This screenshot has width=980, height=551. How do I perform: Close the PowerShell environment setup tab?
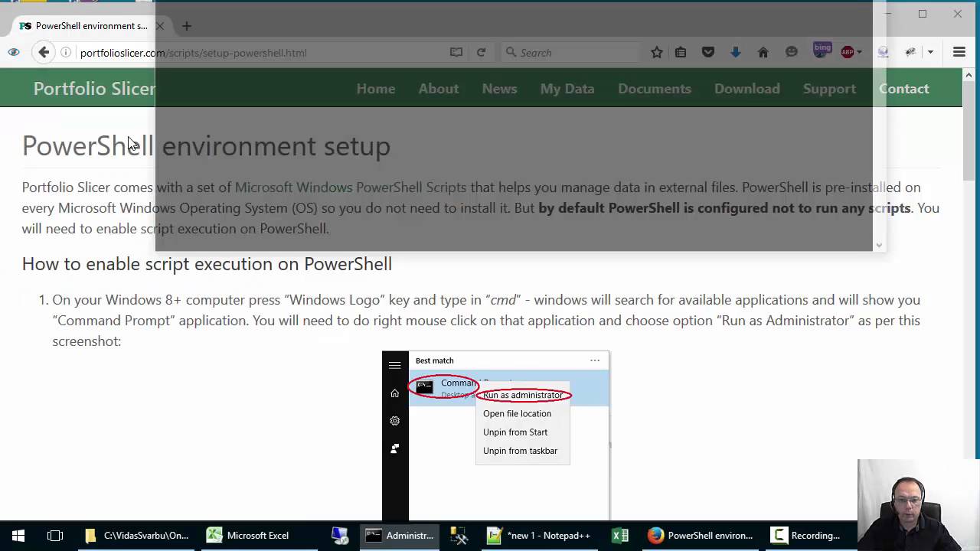[x=160, y=26]
